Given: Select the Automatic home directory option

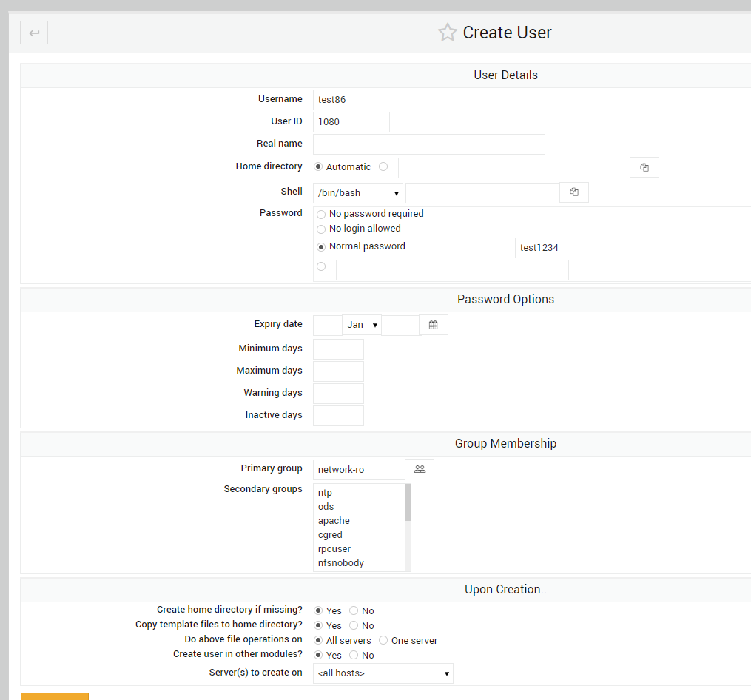Looking at the screenshot, I should [x=318, y=166].
